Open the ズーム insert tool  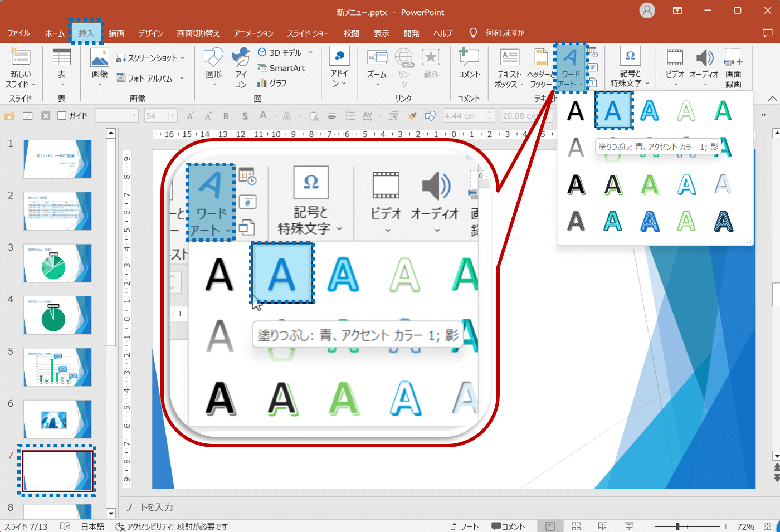[x=377, y=63]
